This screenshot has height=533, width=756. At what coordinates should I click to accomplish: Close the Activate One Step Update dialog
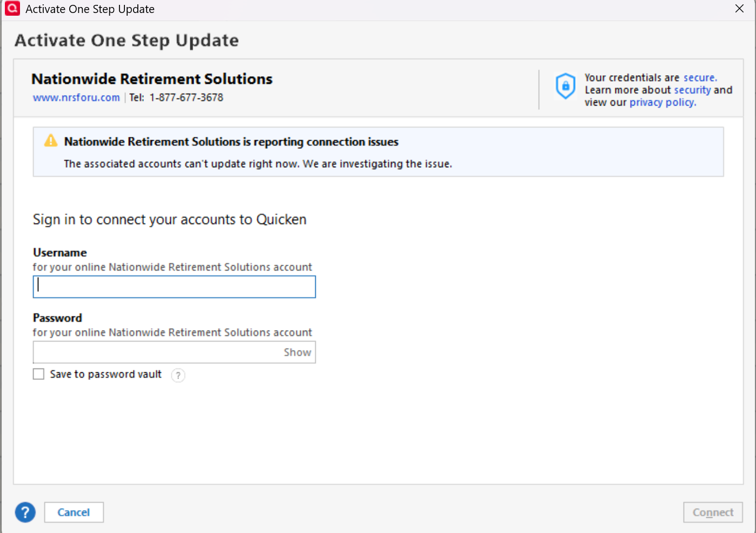tap(739, 9)
